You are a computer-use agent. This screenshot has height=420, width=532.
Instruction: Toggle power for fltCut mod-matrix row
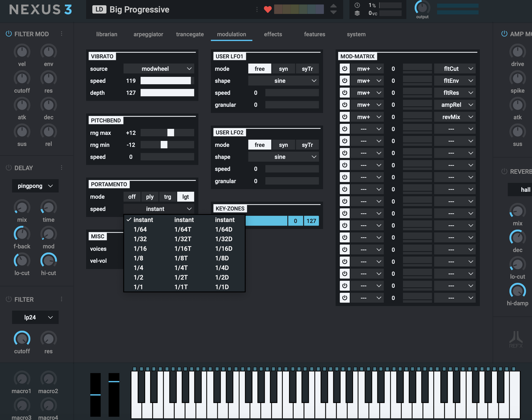(x=345, y=69)
